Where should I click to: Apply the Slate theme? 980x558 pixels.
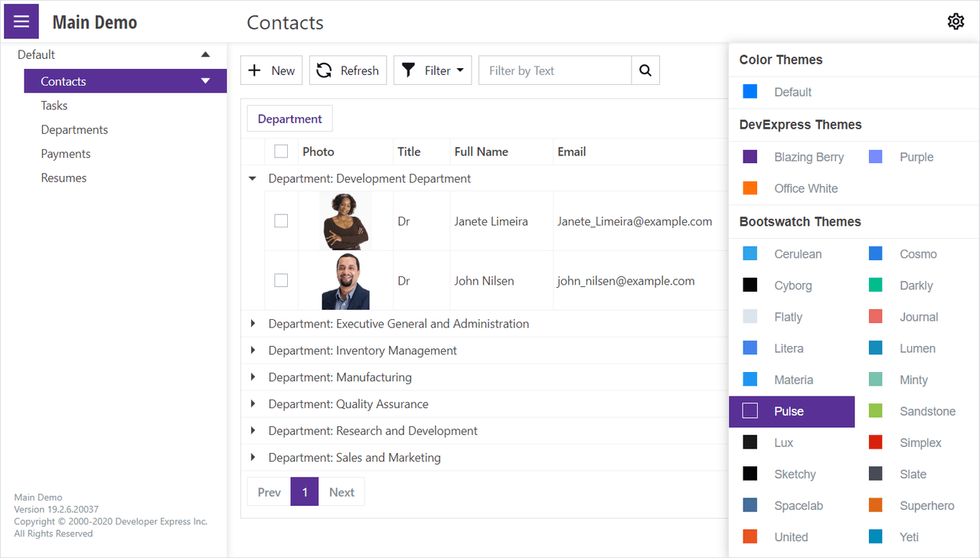pyautogui.click(x=917, y=474)
